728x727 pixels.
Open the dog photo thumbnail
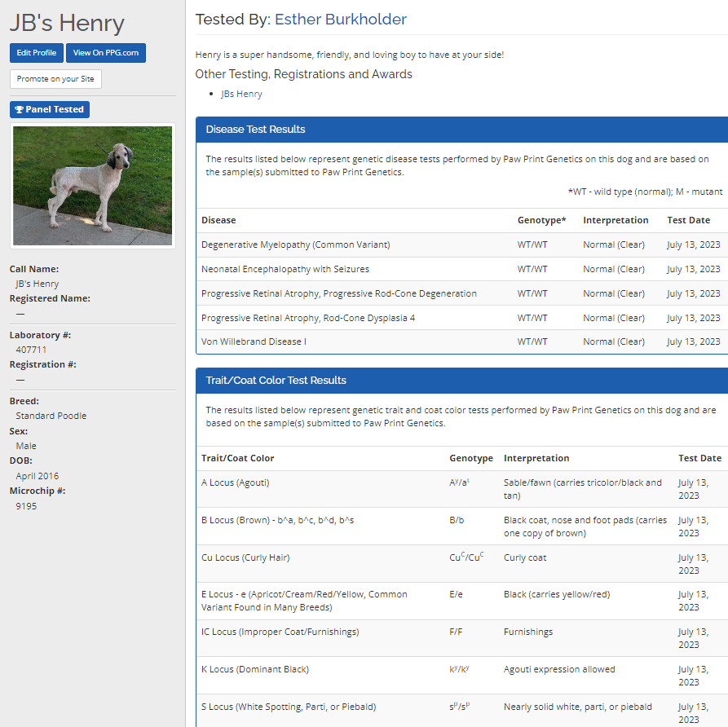(93, 186)
